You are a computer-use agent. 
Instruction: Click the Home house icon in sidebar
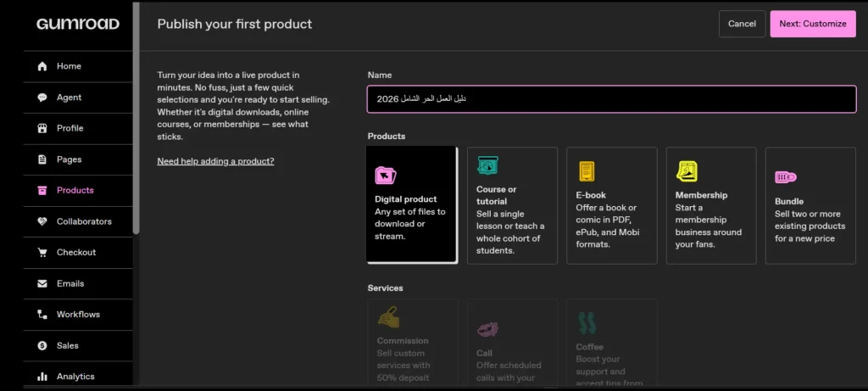(x=42, y=66)
